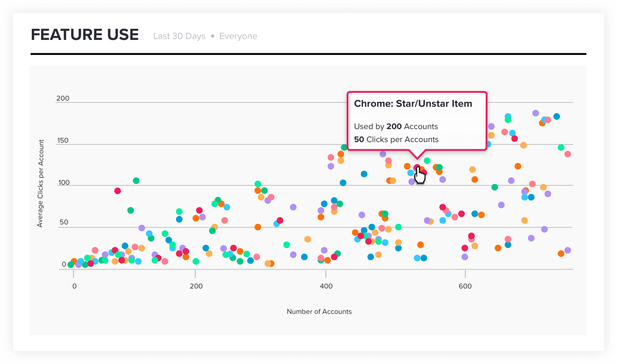Click the 'Chrome: Star/Unstar Item' tooltip title
The image size is (617, 364).
pos(413,103)
